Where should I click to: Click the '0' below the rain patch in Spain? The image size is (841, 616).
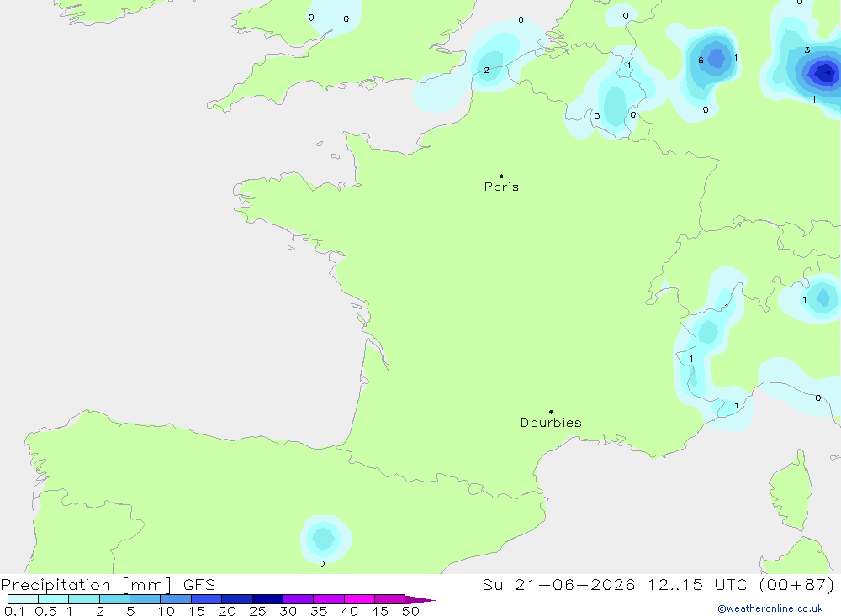[x=322, y=564]
